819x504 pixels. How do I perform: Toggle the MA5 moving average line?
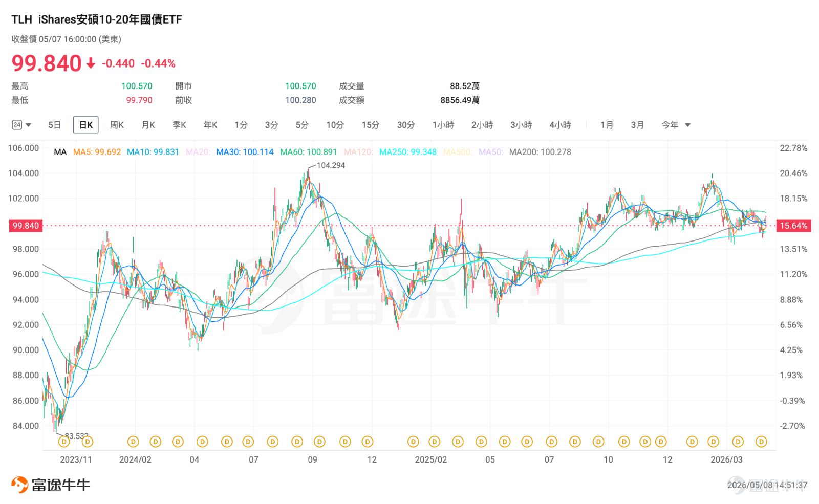pos(97,152)
